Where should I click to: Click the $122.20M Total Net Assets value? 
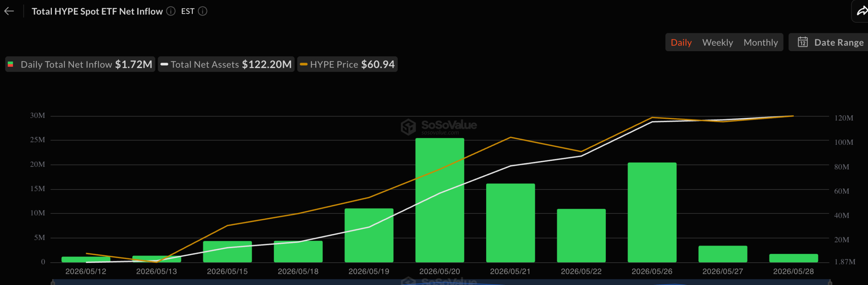267,64
